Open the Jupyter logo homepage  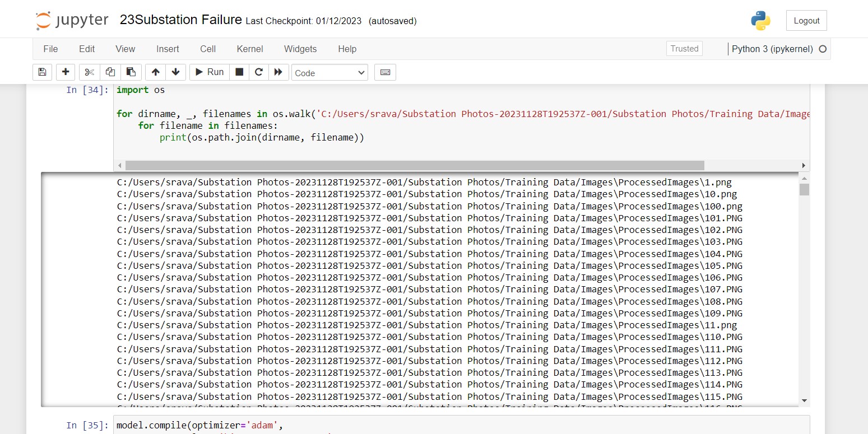[x=72, y=19]
